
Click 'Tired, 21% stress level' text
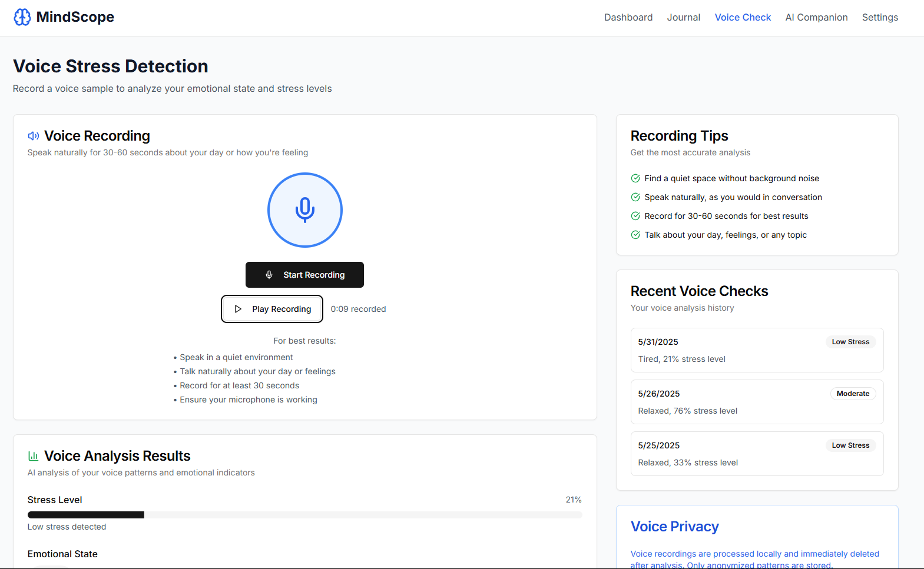(682, 359)
